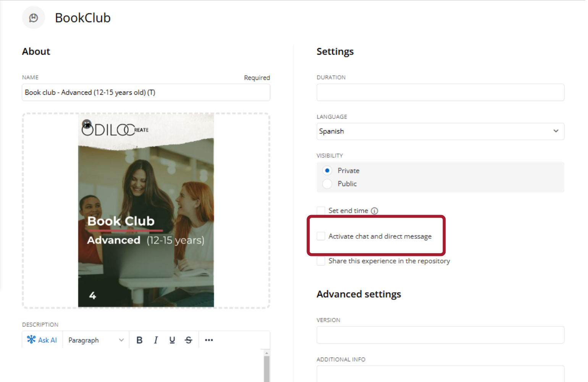588x382 pixels.
Task: Open Ask AI assistant
Action: tap(42, 340)
